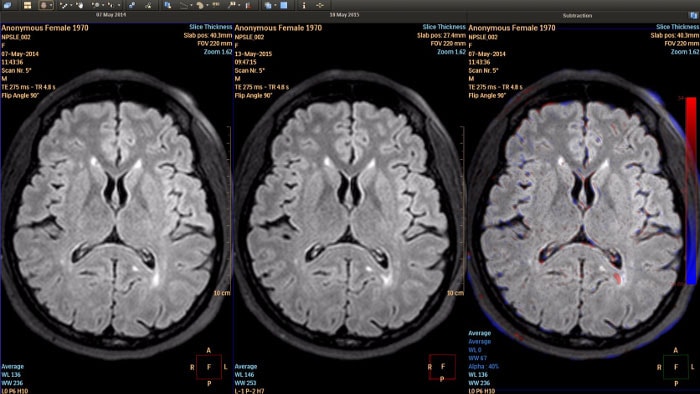
Task: Click 'WW 67' in Subtraction viewport
Action: (478, 358)
